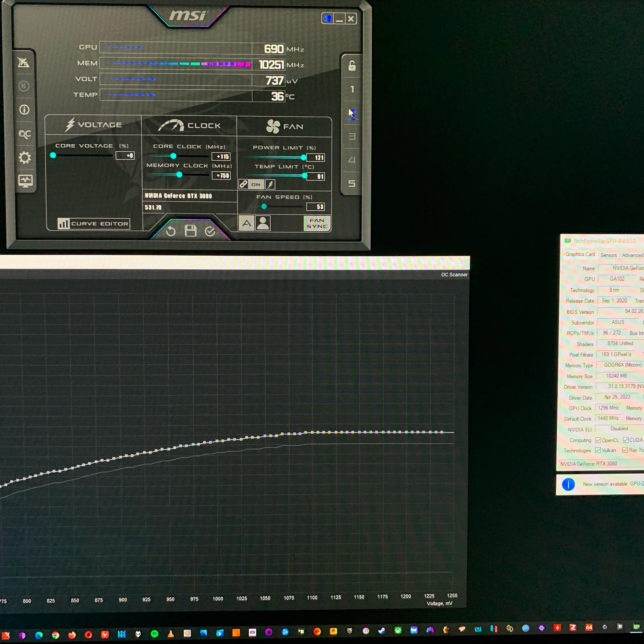Switch to the Graphics Card tab in GPU-Z
The image size is (644, 644).
(580, 254)
